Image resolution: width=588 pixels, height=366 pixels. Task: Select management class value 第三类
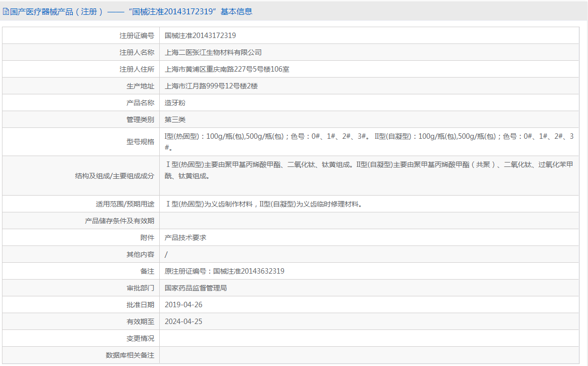click(175, 120)
